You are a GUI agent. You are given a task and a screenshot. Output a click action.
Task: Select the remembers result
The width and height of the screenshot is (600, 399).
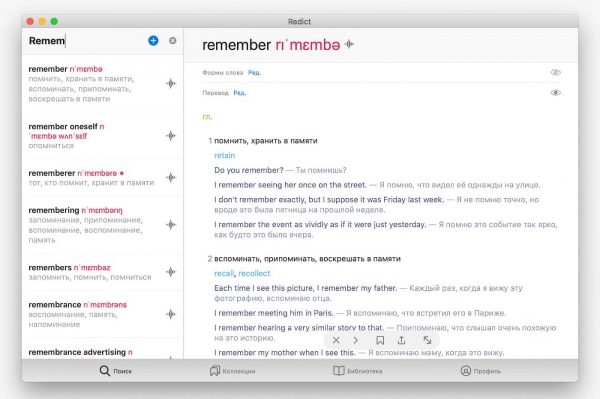[x=102, y=272]
